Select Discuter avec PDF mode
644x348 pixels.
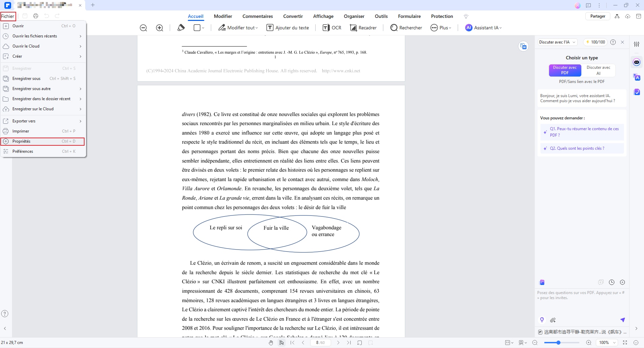point(565,70)
